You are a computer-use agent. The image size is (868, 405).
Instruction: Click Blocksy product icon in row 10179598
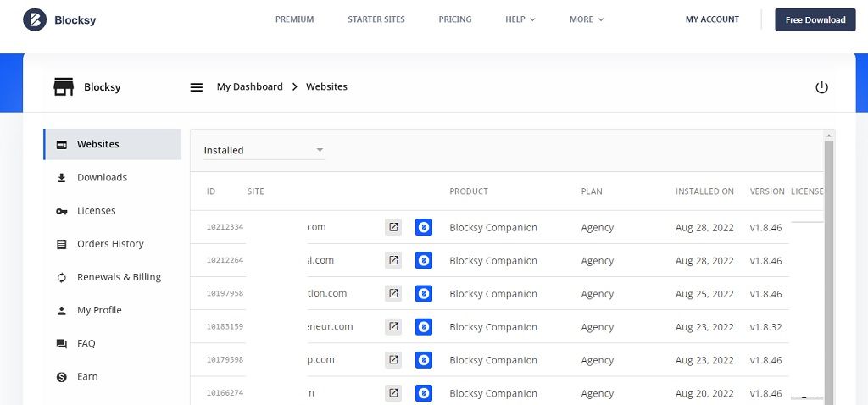tap(424, 359)
